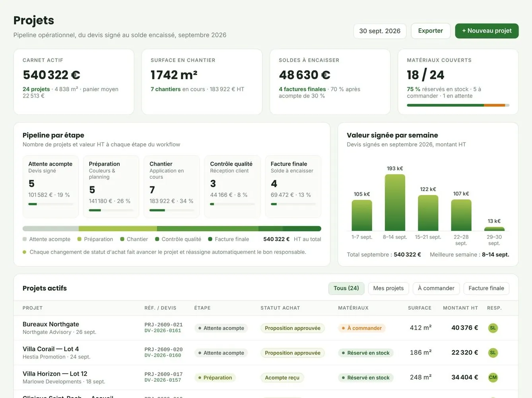
Task: Click the Préparation legend color dot
Action: [80, 239]
